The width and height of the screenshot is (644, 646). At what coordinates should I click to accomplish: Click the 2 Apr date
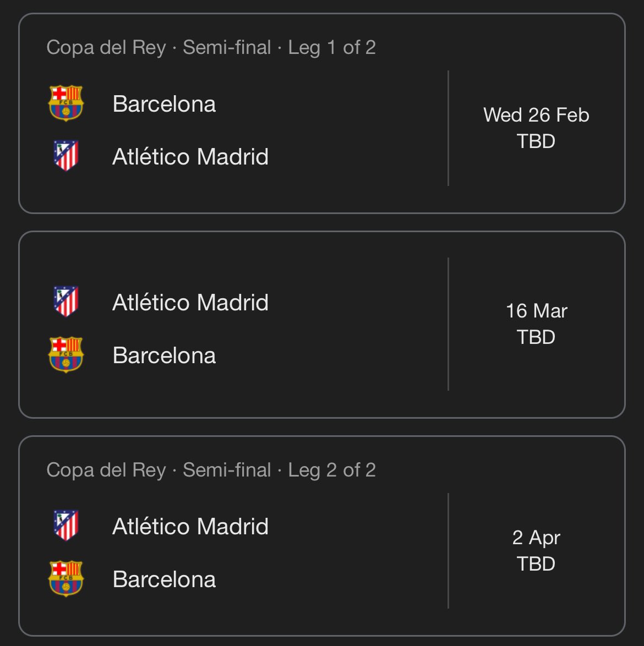536,538
